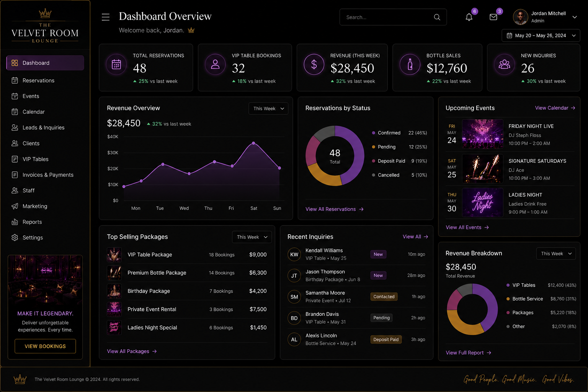Click the Settings gear icon

15,237
